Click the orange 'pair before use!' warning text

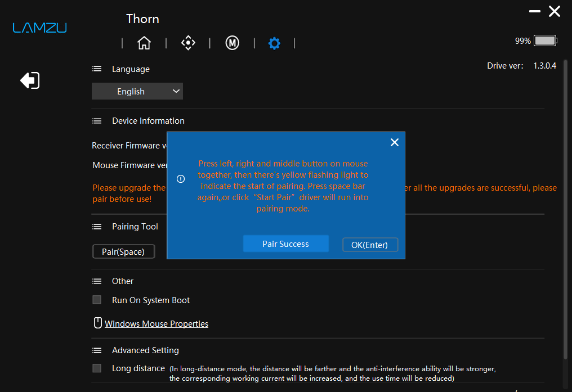click(x=122, y=199)
